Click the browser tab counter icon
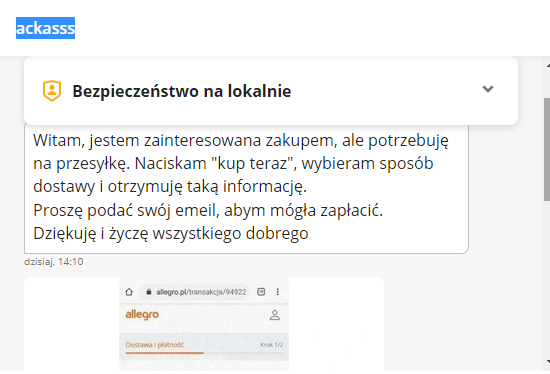 261,292
